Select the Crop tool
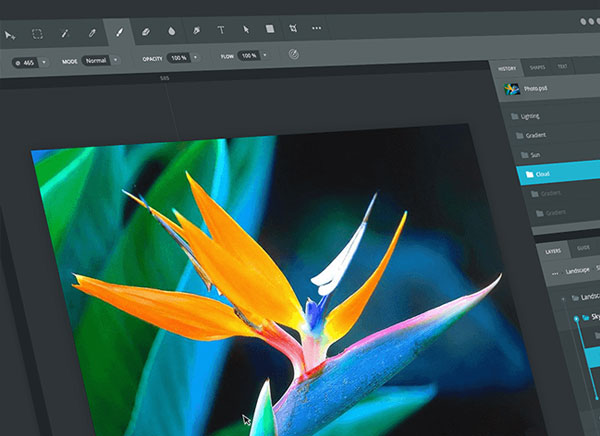This screenshot has height=436, width=600. 293,28
